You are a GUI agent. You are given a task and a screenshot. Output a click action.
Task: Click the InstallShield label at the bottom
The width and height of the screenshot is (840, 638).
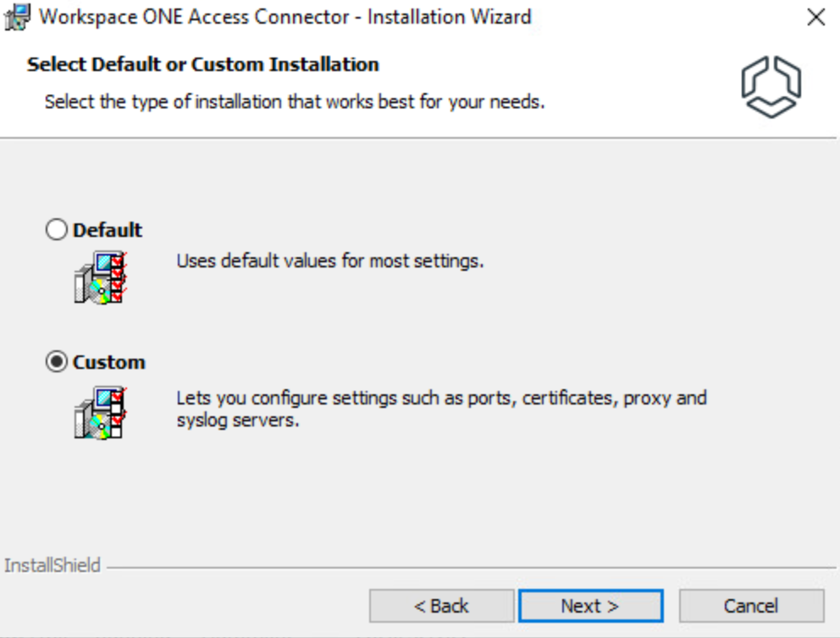(x=52, y=565)
